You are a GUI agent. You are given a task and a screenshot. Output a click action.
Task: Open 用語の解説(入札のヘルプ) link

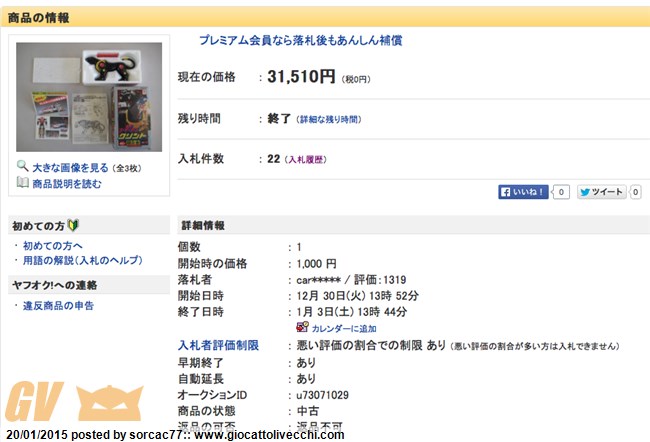pyautogui.click(x=82, y=260)
